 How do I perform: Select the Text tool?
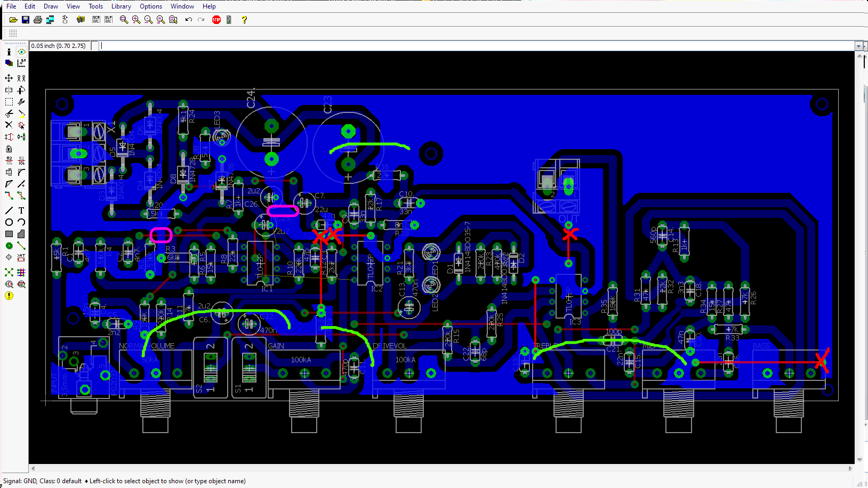click(21, 210)
